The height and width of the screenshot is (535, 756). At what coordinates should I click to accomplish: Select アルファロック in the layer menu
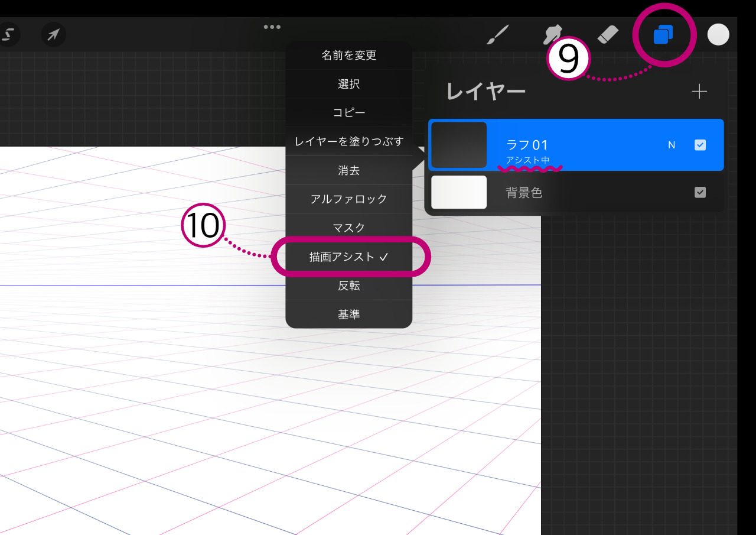click(x=348, y=199)
